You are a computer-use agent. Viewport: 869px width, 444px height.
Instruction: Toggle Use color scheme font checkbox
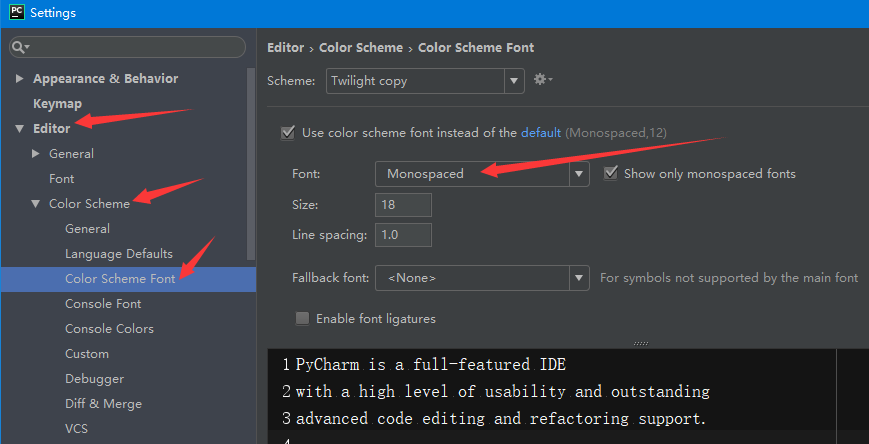[288, 133]
